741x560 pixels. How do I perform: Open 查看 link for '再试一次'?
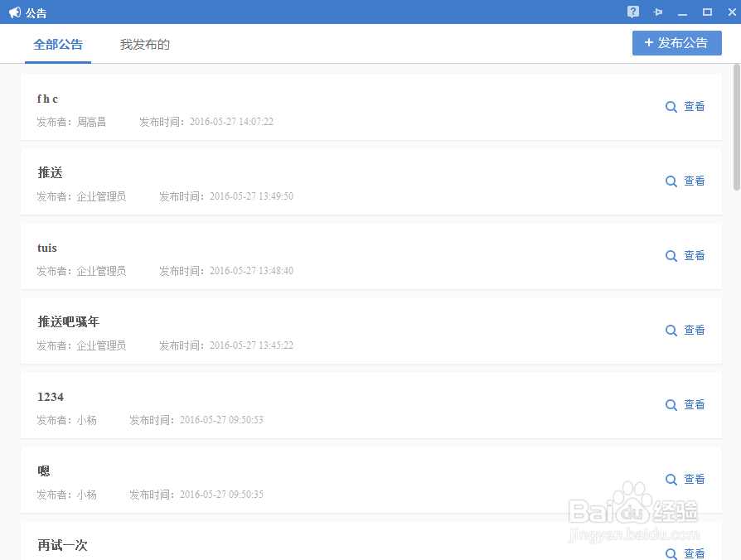(x=695, y=553)
